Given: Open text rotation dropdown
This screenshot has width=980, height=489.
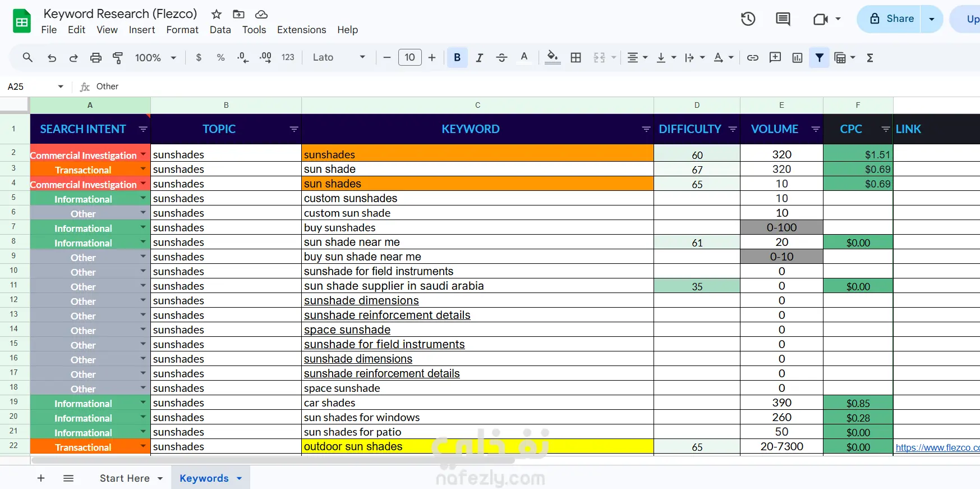Looking at the screenshot, I should coord(723,57).
